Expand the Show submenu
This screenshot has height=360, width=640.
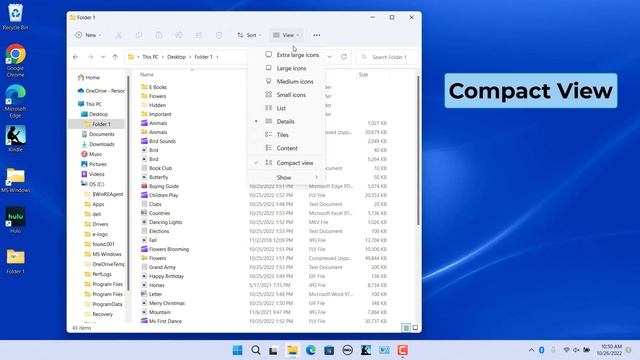(x=286, y=178)
